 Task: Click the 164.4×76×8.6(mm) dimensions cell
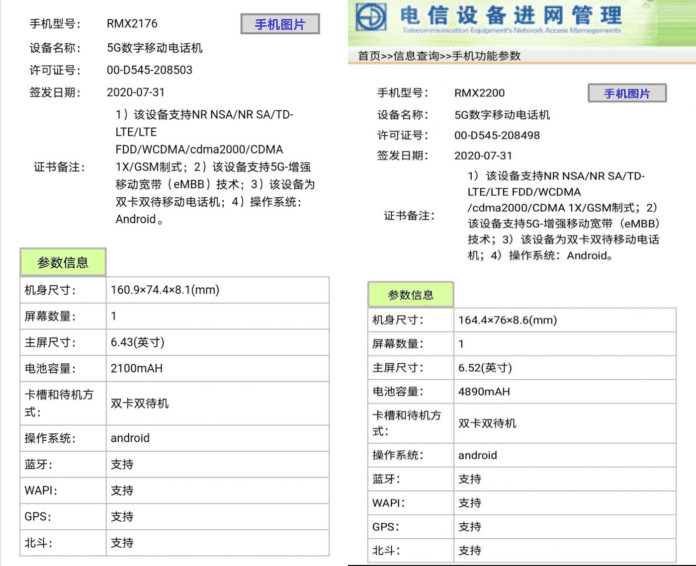[507, 320]
